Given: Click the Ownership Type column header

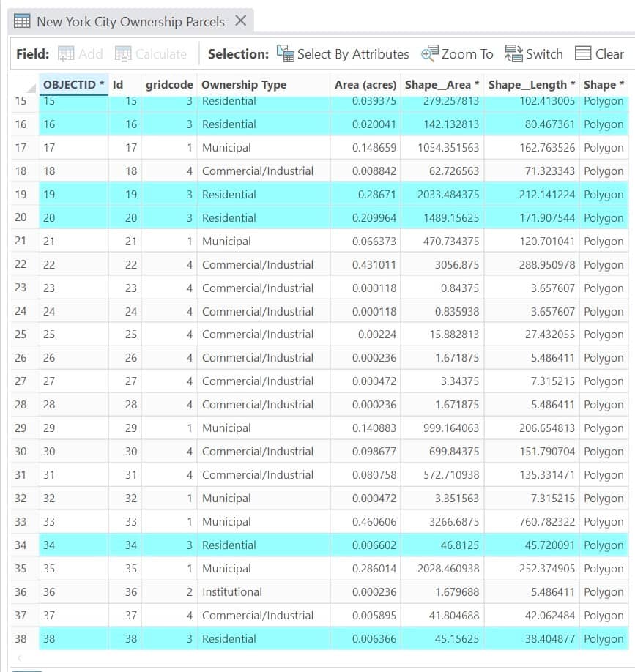Looking at the screenshot, I should pos(263,85).
